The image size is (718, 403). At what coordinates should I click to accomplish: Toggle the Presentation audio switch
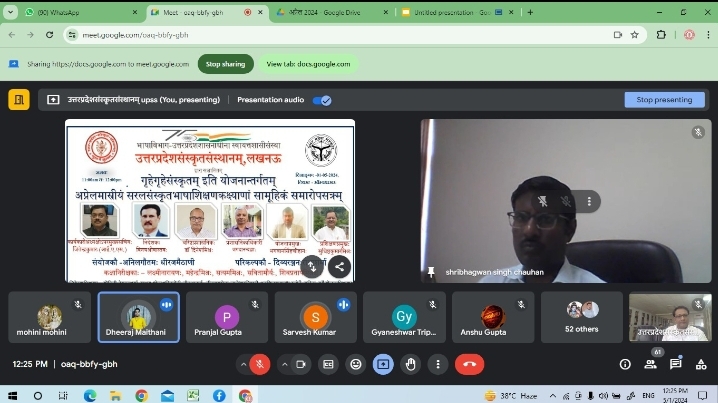(322, 100)
